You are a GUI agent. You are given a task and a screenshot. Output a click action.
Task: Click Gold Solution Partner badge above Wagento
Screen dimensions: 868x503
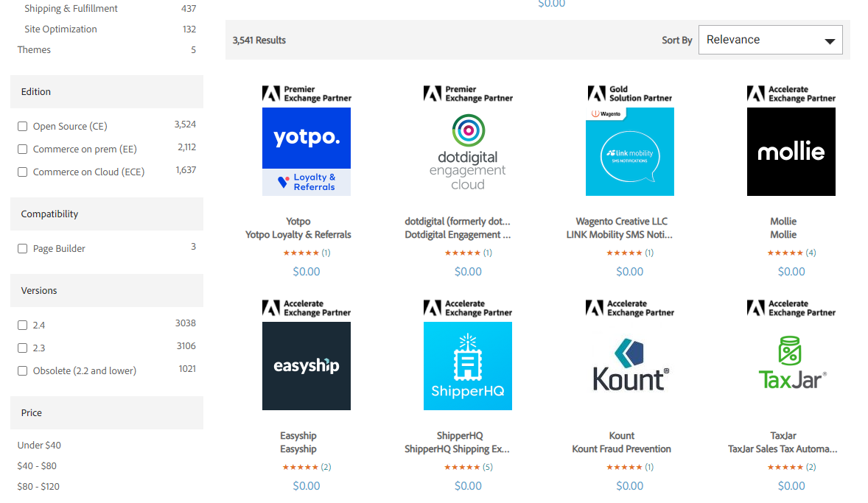point(630,94)
